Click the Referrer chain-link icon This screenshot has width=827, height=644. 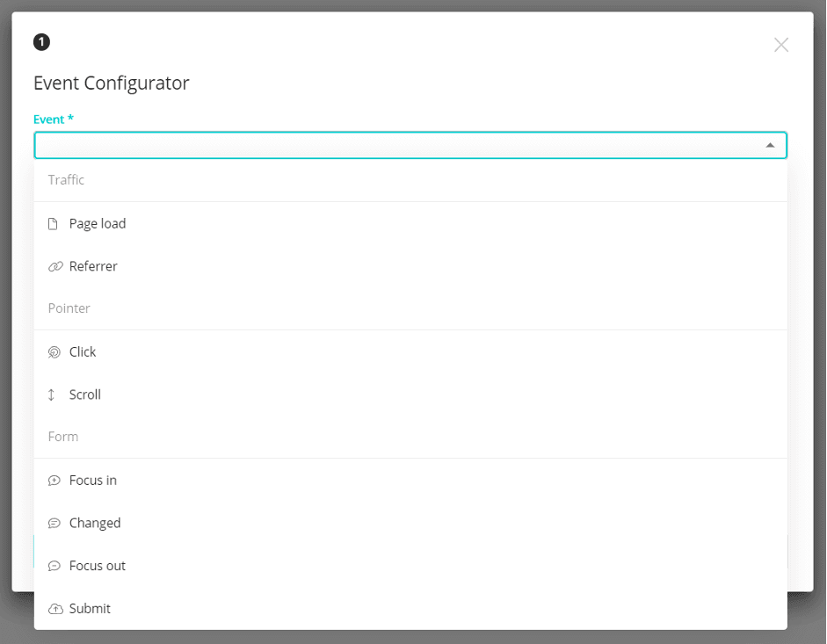click(55, 266)
